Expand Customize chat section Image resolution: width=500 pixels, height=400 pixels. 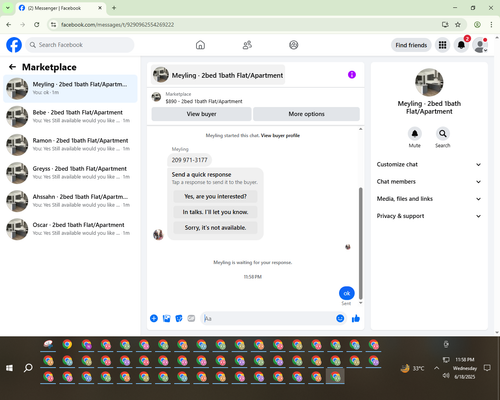pyautogui.click(x=429, y=164)
